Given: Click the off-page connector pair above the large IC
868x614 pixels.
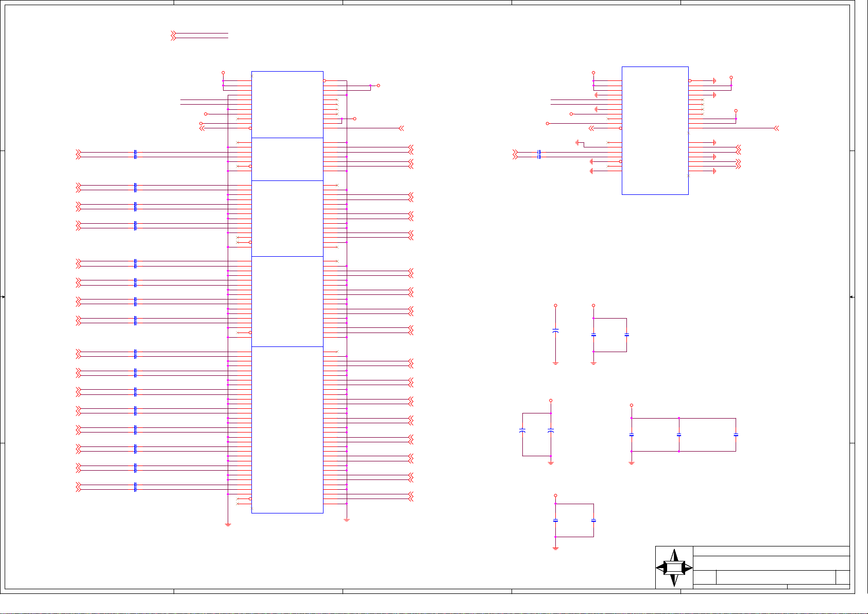Looking at the screenshot, I should [x=174, y=36].
